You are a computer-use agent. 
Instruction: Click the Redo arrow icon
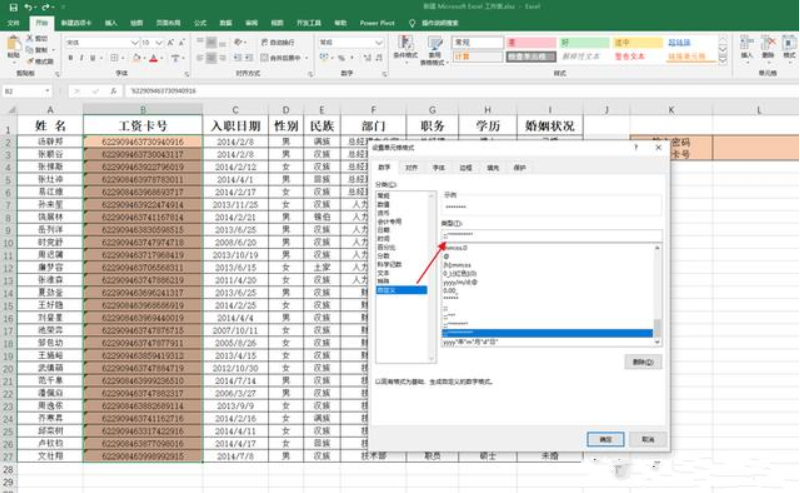tap(46, 7)
